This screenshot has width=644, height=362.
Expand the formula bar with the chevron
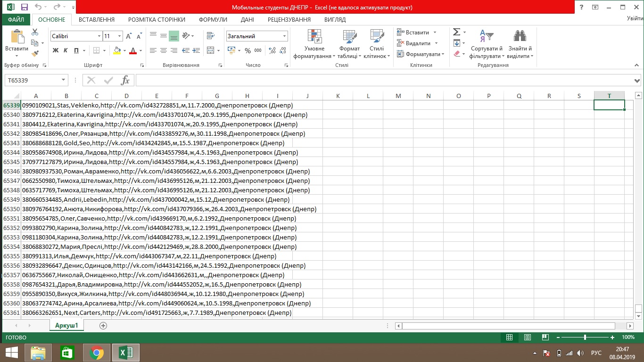(638, 80)
